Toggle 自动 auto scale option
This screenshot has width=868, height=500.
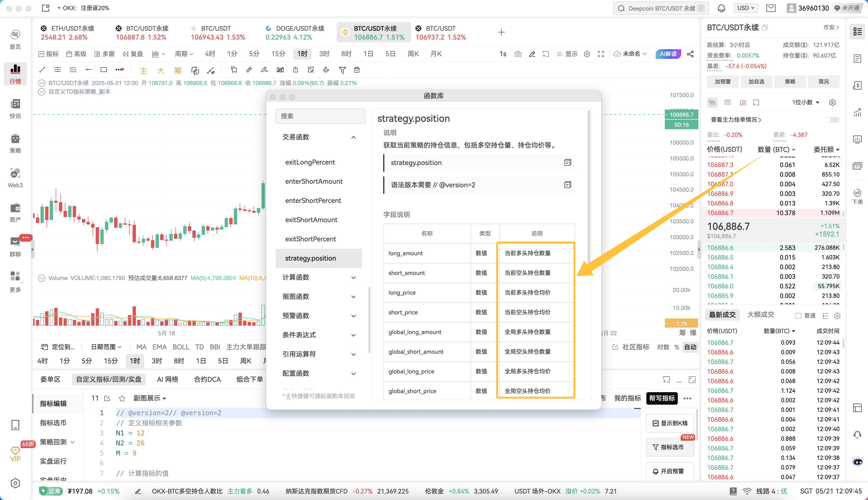[690, 347]
